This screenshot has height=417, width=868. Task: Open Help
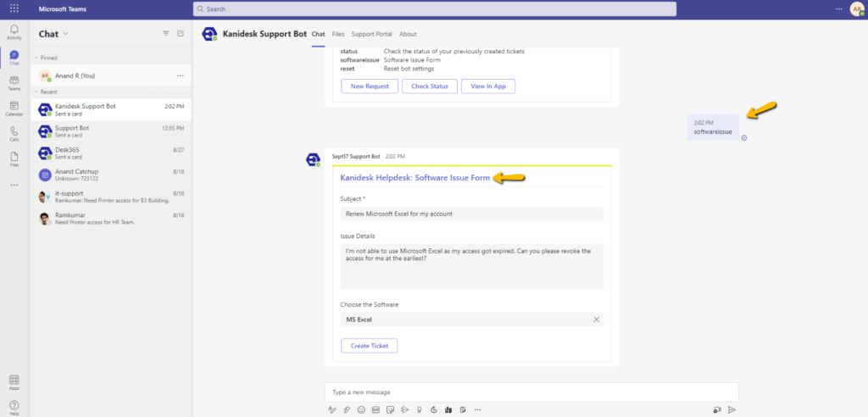click(14, 408)
